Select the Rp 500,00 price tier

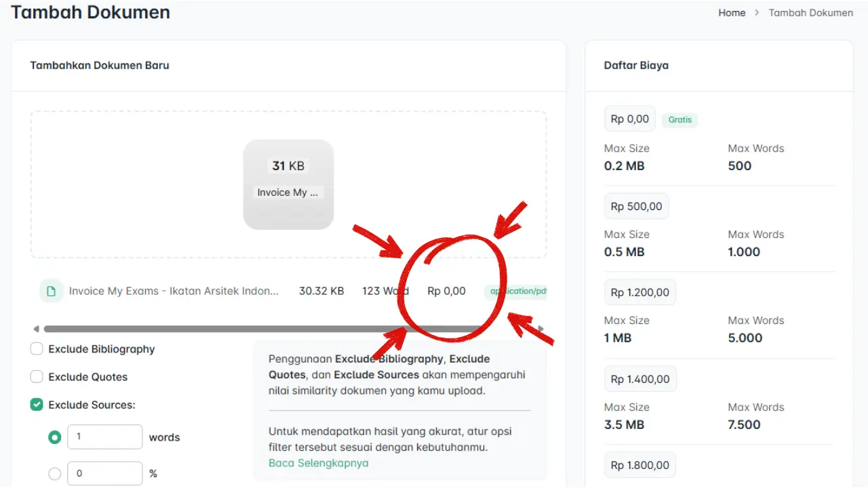click(636, 206)
